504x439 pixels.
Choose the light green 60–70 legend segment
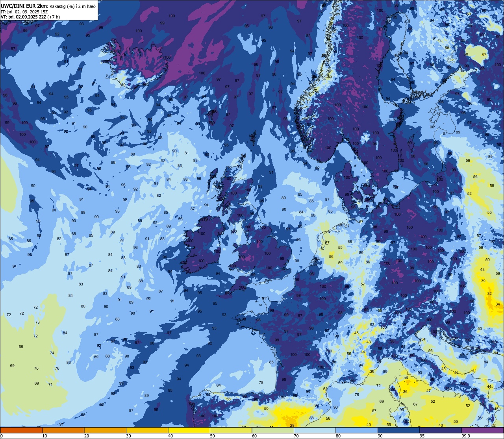pos(273,430)
